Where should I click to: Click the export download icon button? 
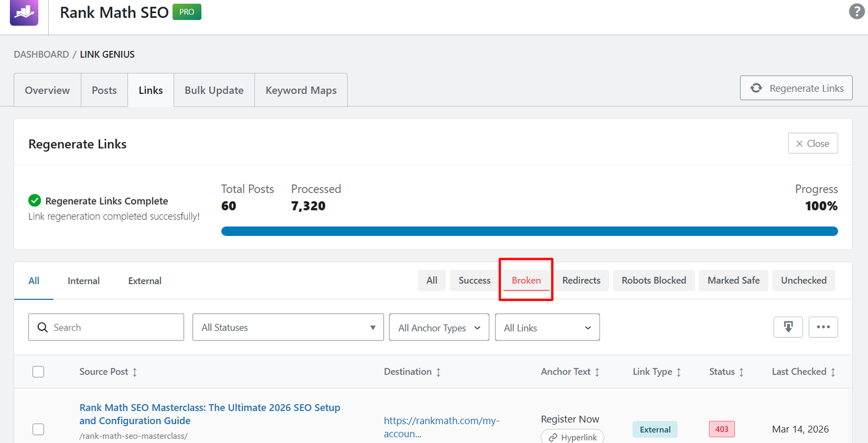coord(788,327)
